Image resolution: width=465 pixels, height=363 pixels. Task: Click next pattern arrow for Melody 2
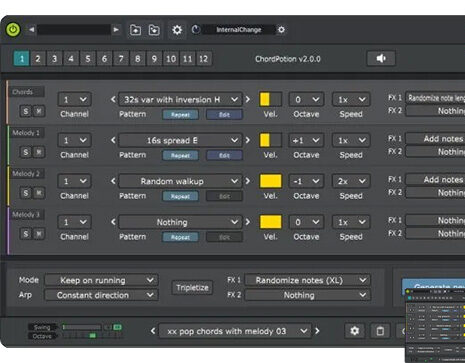pyautogui.click(x=248, y=181)
